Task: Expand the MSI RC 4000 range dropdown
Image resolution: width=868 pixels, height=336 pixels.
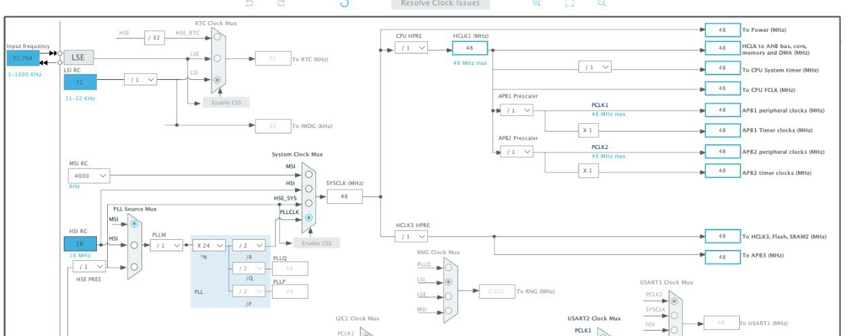Action: click(88, 176)
